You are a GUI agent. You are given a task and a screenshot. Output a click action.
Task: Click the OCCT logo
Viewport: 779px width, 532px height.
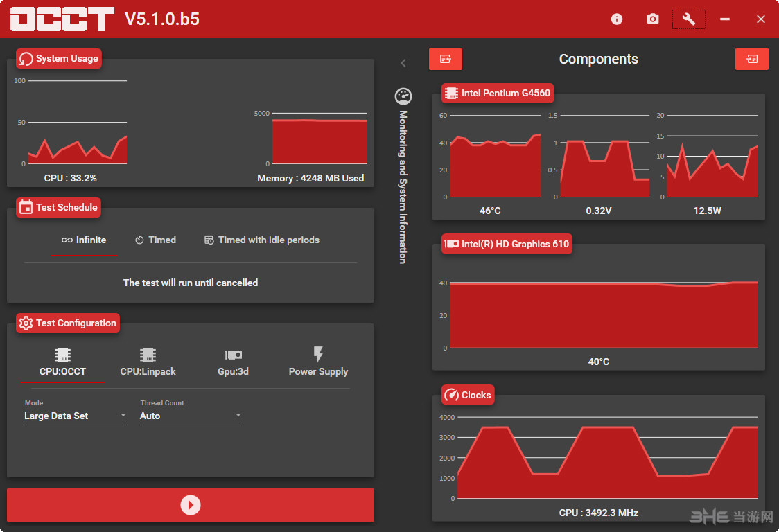coord(62,19)
